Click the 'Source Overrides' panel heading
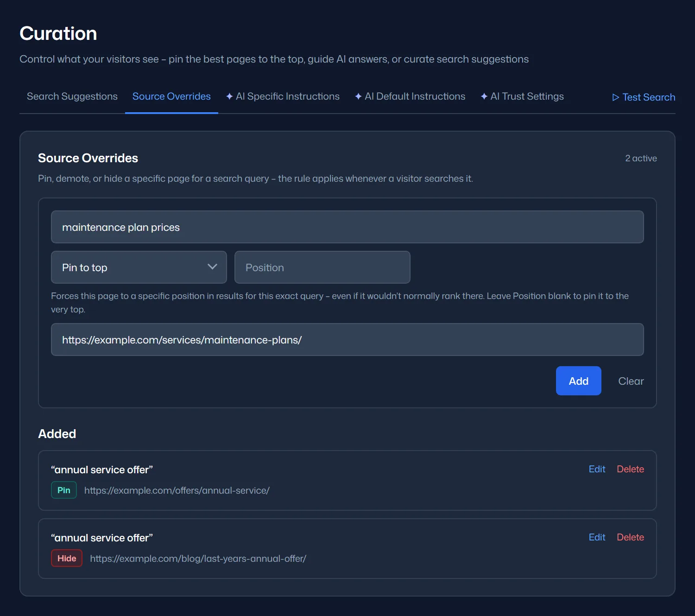The height and width of the screenshot is (616, 695). (88, 158)
